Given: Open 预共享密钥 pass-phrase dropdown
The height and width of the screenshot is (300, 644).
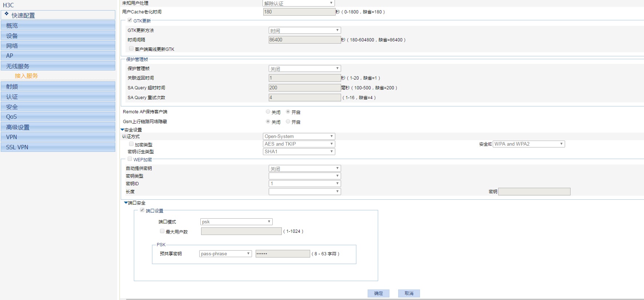Looking at the screenshot, I should pos(225,254).
